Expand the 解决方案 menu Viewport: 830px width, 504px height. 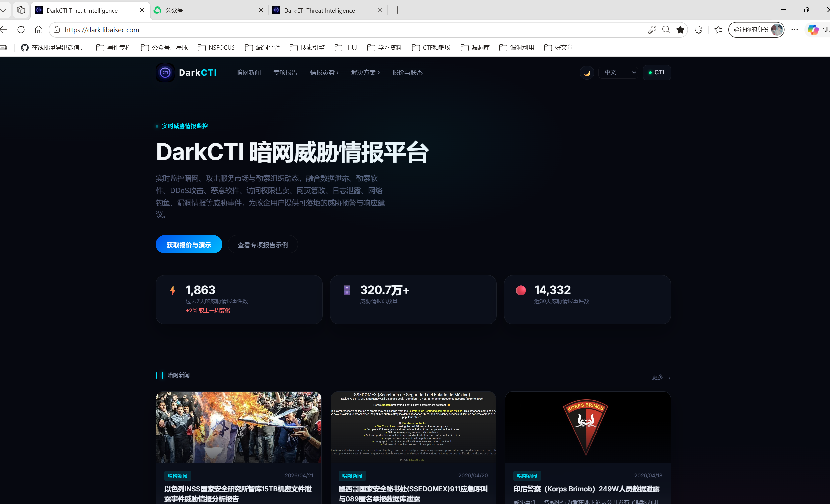tap(365, 72)
